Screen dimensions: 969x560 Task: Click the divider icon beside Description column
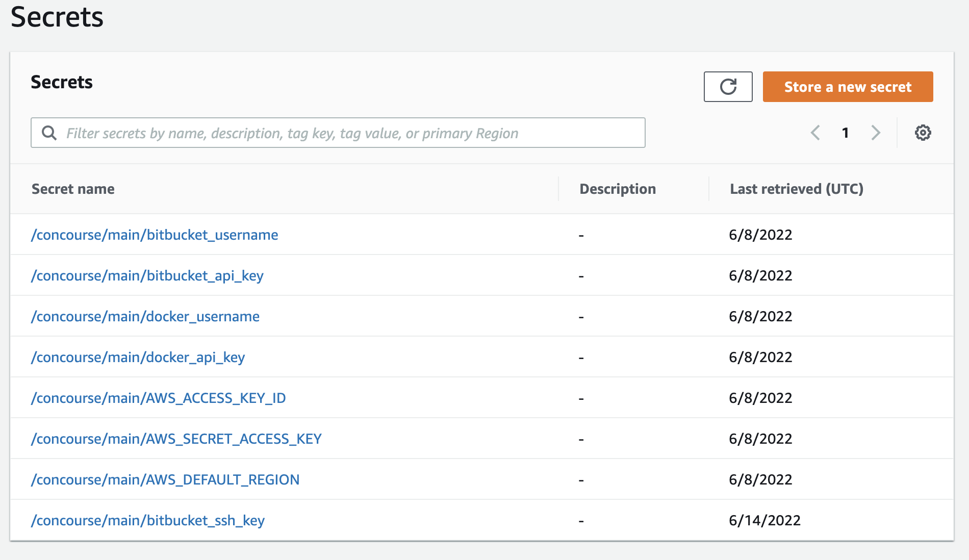(x=559, y=188)
